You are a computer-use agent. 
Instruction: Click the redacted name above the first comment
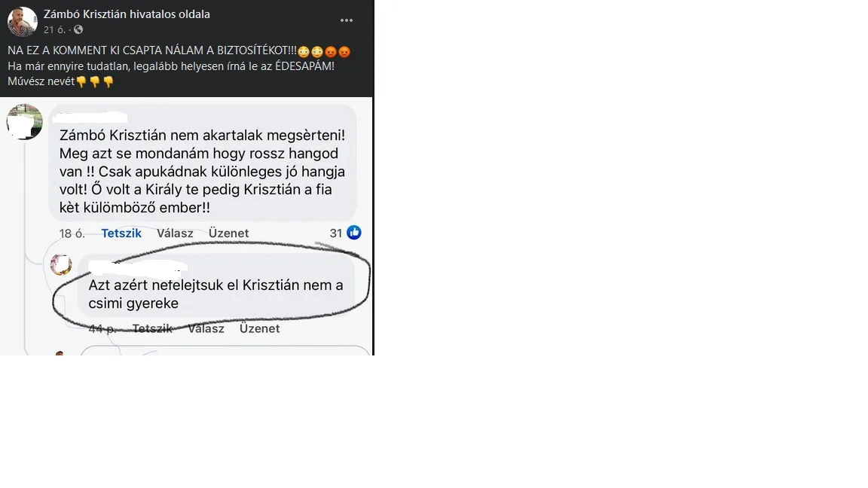click(89, 117)
